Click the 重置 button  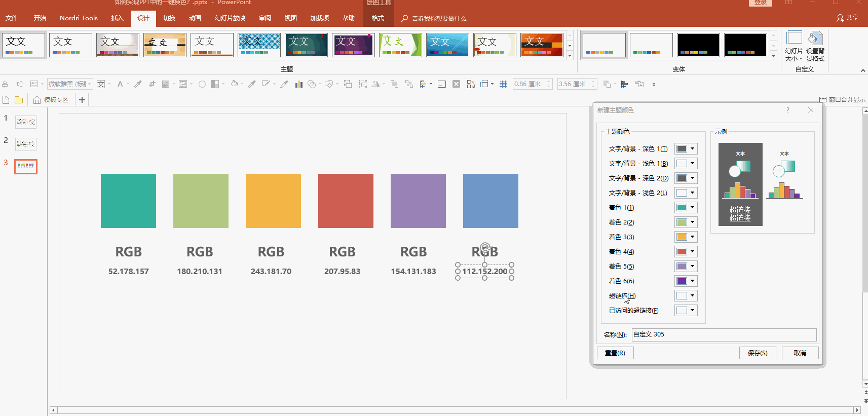[x=615, y=353]
